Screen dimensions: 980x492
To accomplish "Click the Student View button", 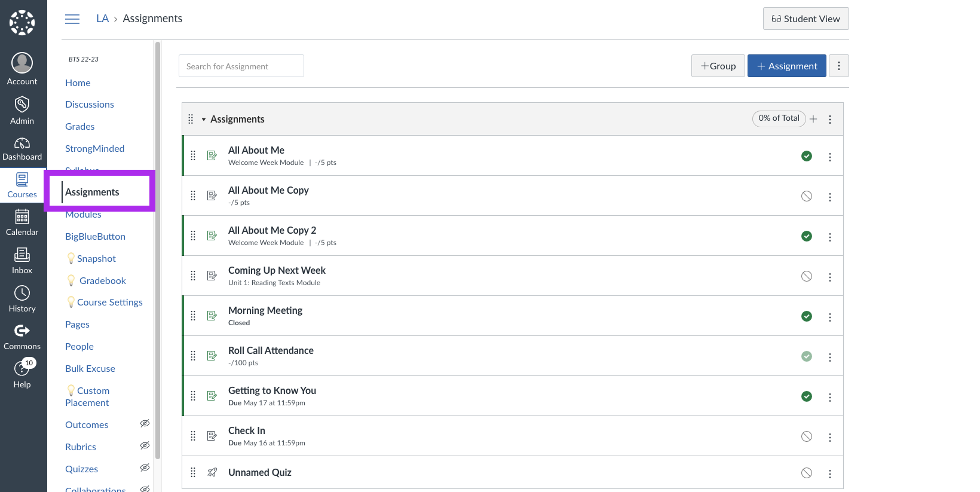I will [806, 19].
